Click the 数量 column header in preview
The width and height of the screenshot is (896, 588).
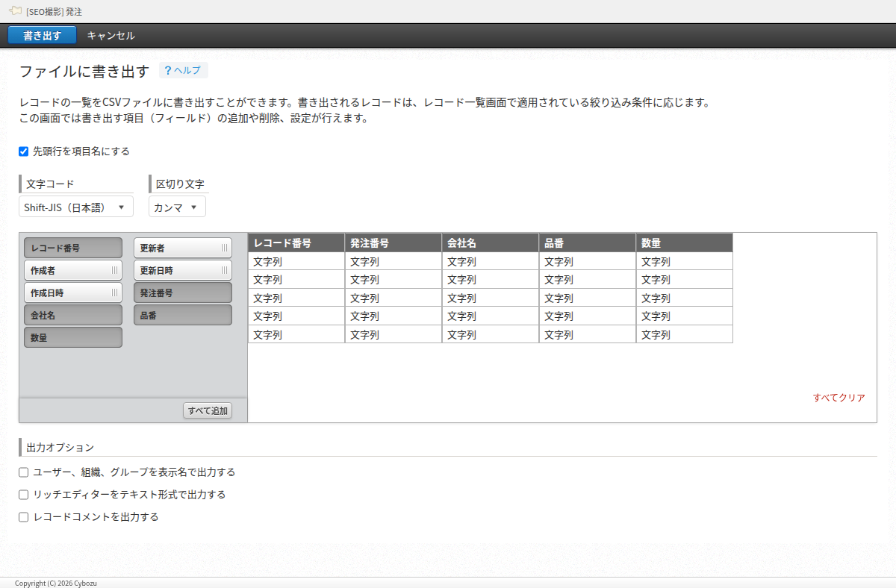point(685,243)
